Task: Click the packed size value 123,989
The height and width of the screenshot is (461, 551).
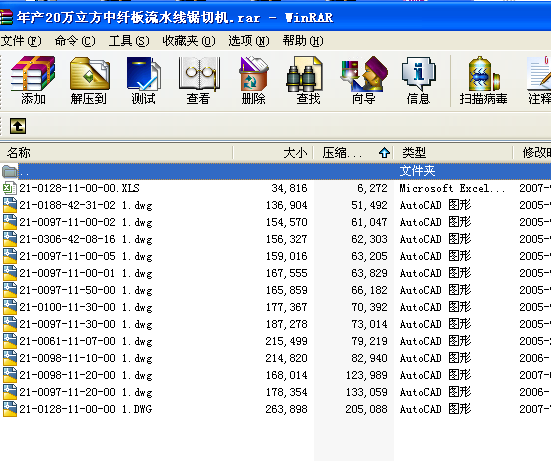Action: click(x=366, y=375)
